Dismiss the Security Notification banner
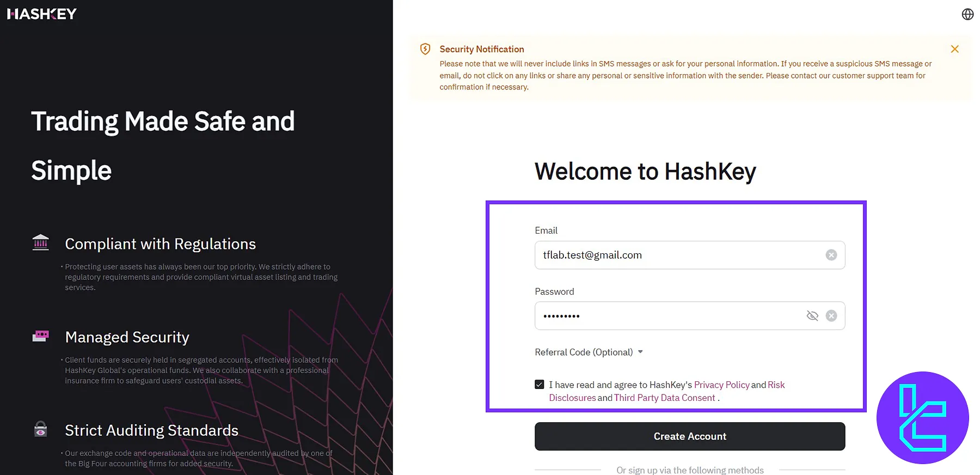980x475 pixels. pyautogui.click(x=954, y=49)
